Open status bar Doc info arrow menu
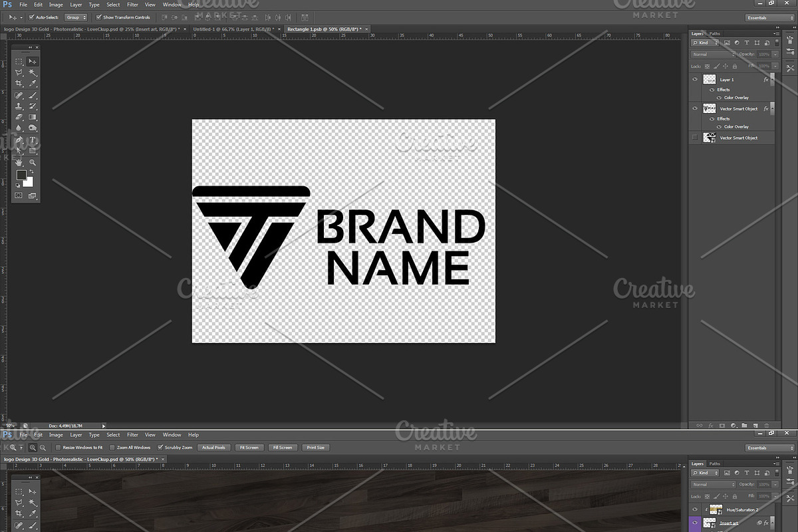The height and width of the screenshot is (532, 798). [103, 426]
